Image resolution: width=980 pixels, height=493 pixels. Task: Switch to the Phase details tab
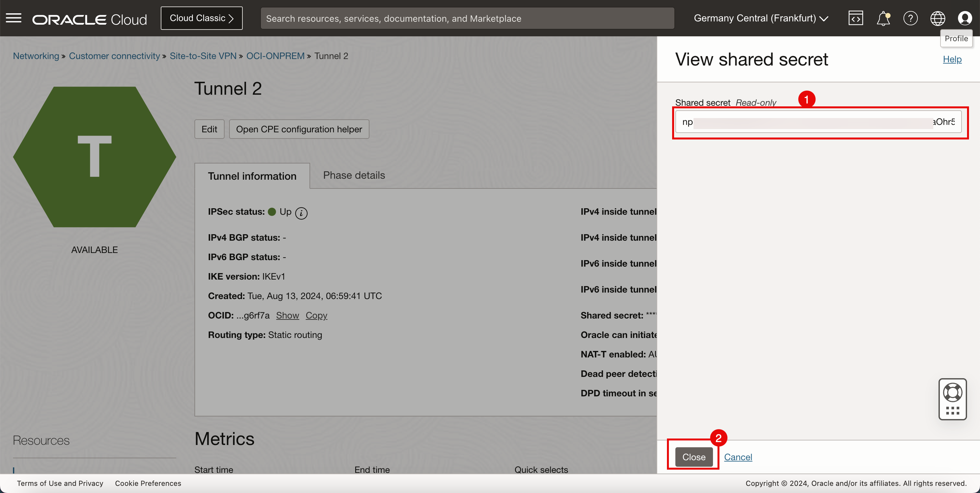(354, 175)
